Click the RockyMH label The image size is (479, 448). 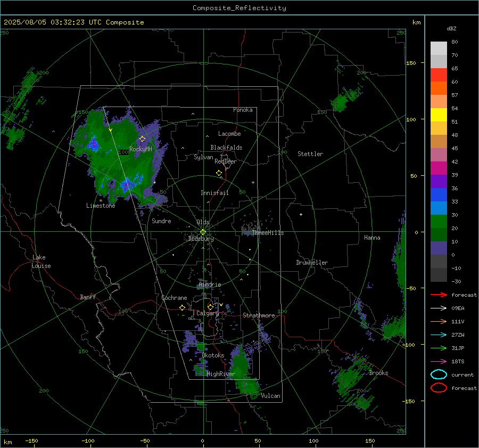pos(141,149)
